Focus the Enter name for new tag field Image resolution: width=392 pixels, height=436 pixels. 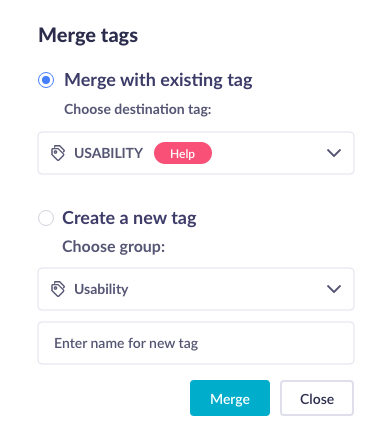(x=196, y=343)
